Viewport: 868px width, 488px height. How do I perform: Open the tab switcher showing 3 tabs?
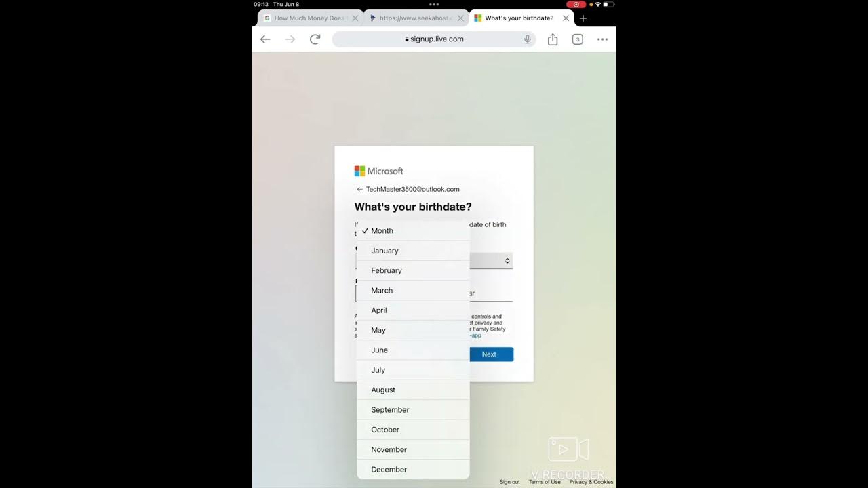tap(578, 39)
